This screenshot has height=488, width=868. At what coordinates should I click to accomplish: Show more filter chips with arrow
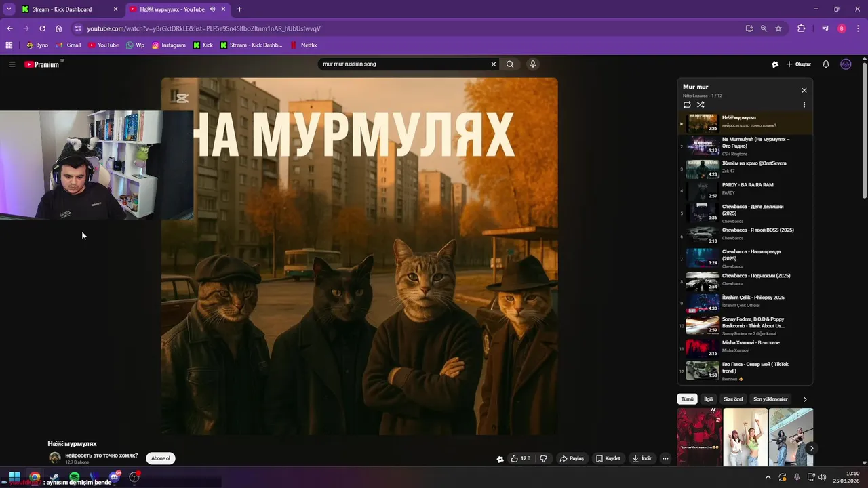805,399
